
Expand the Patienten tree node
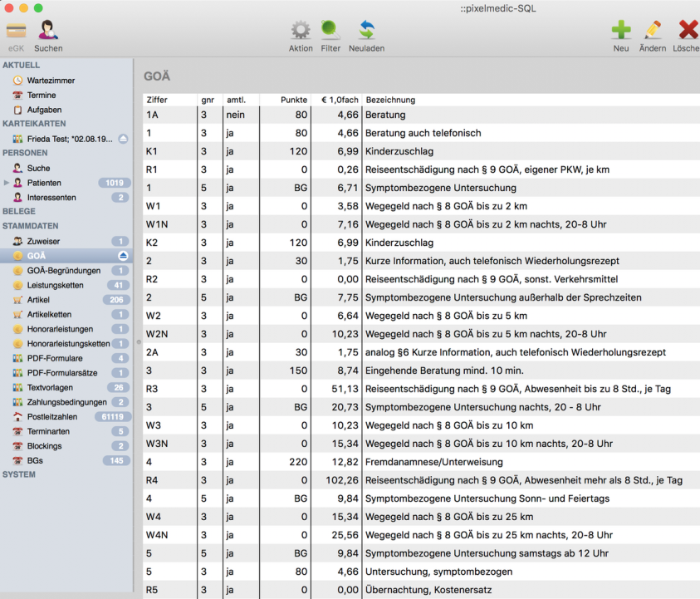pyautogui.click(x=7, y=183)
